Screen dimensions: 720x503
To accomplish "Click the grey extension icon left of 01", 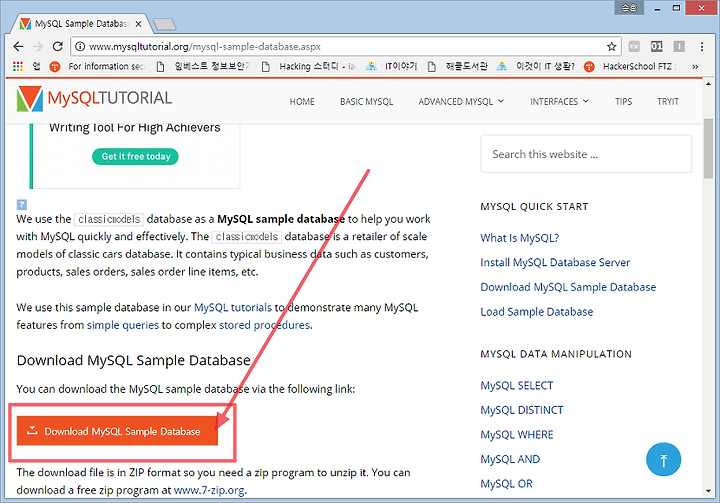I will (x=634, y=46).
